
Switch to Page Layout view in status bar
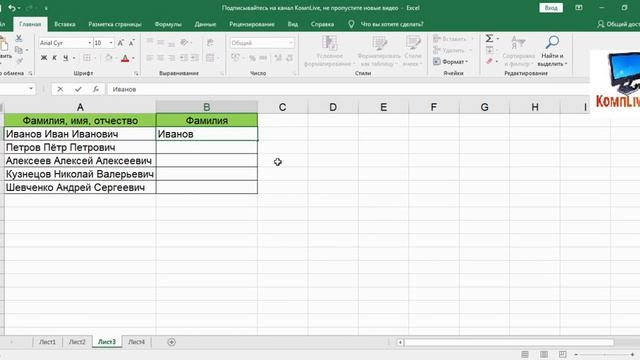pos(544,354)
